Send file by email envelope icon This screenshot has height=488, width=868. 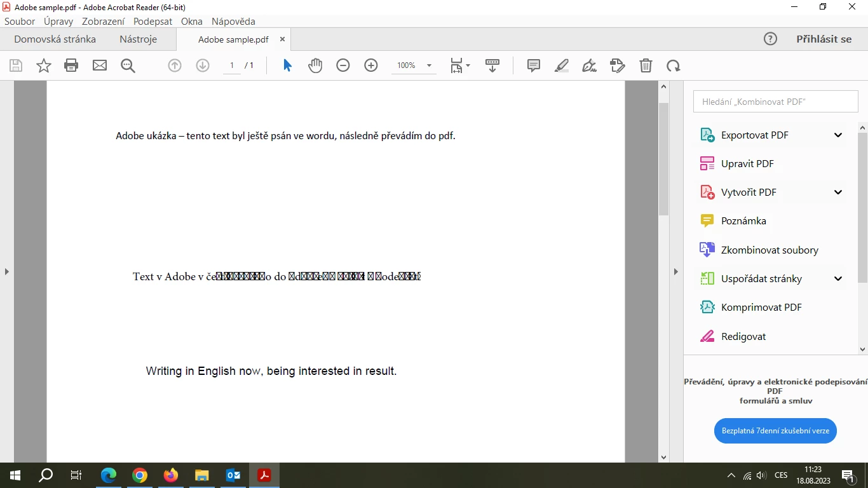click(x=100, y=65)
